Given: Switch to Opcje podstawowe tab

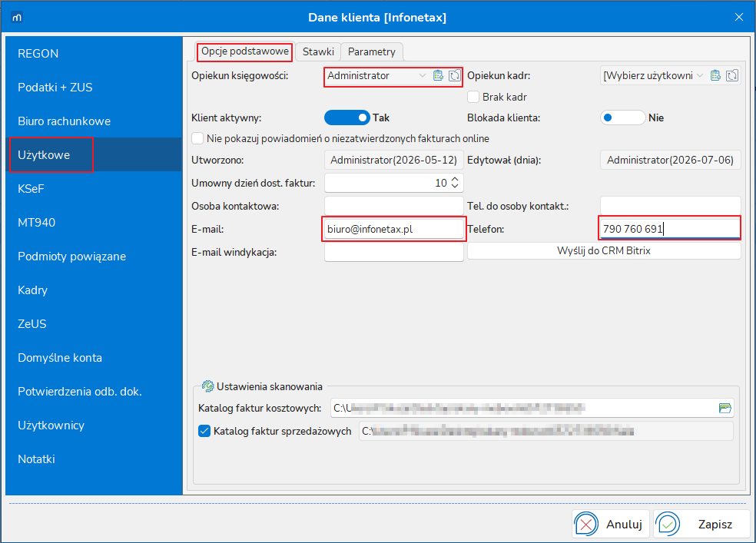Looking at the screenshot, I should point(245,51).
